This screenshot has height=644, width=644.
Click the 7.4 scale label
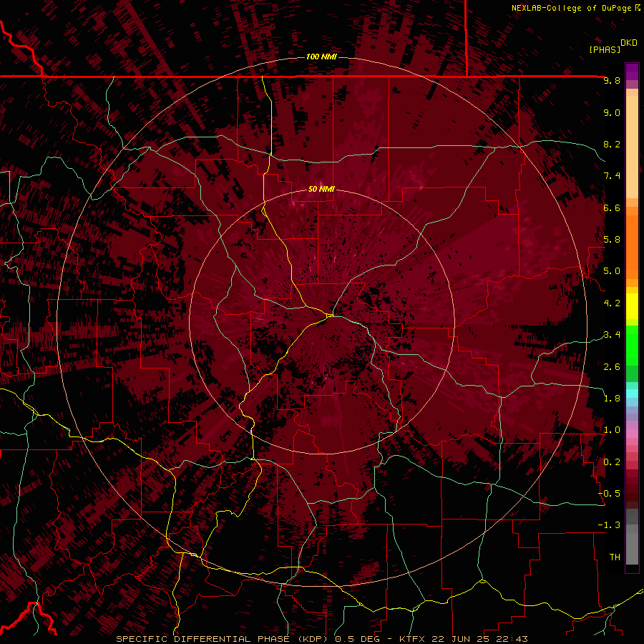click(x=612, y=176)
